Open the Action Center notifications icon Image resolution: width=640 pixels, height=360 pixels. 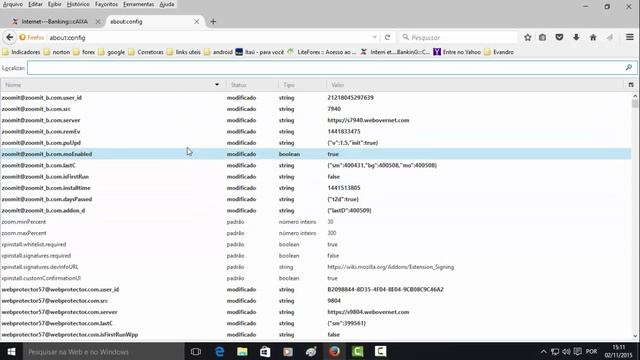coord(577,351)
